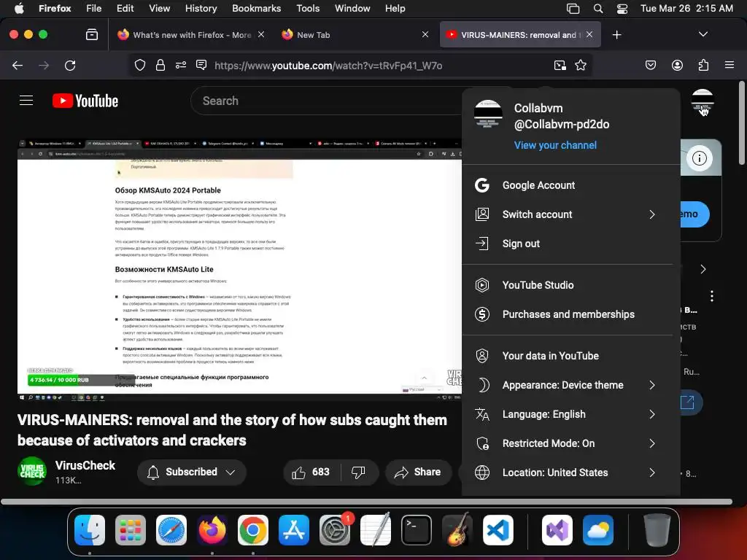Click the YouTube account avatar
Image resolution: width=747 pixels, height=560 pixels.
pos(703,101)
